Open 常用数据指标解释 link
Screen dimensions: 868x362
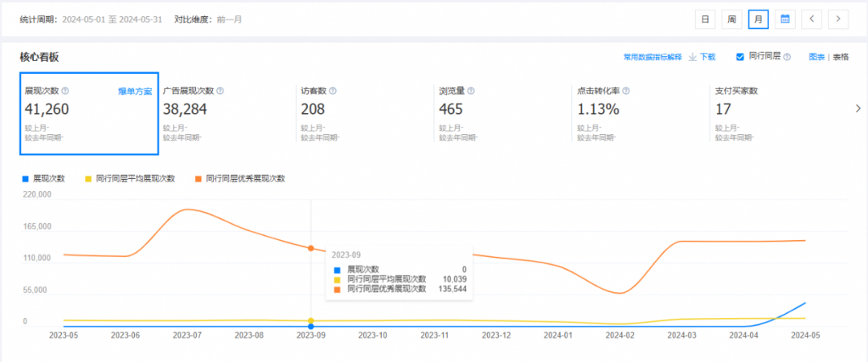pos(652,57)
